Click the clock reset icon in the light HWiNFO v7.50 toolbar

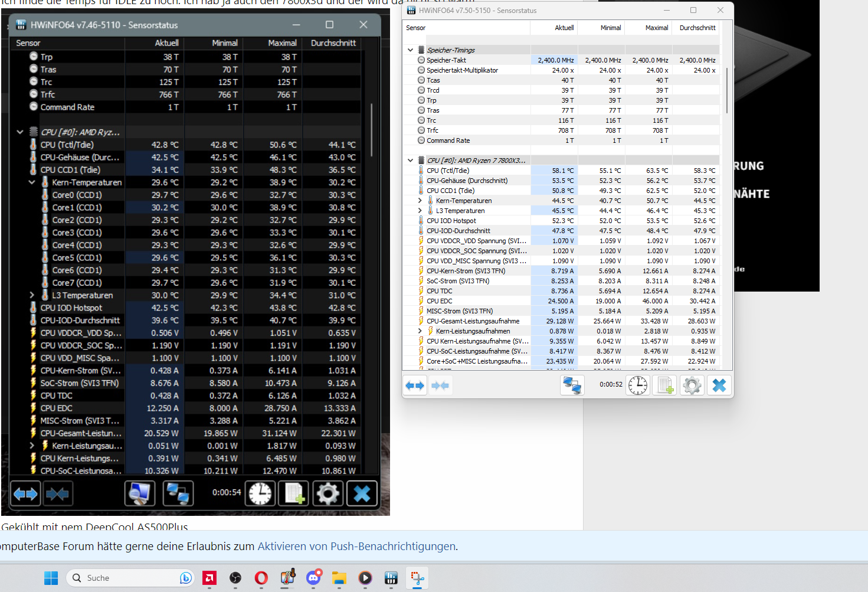pos(638,385)
